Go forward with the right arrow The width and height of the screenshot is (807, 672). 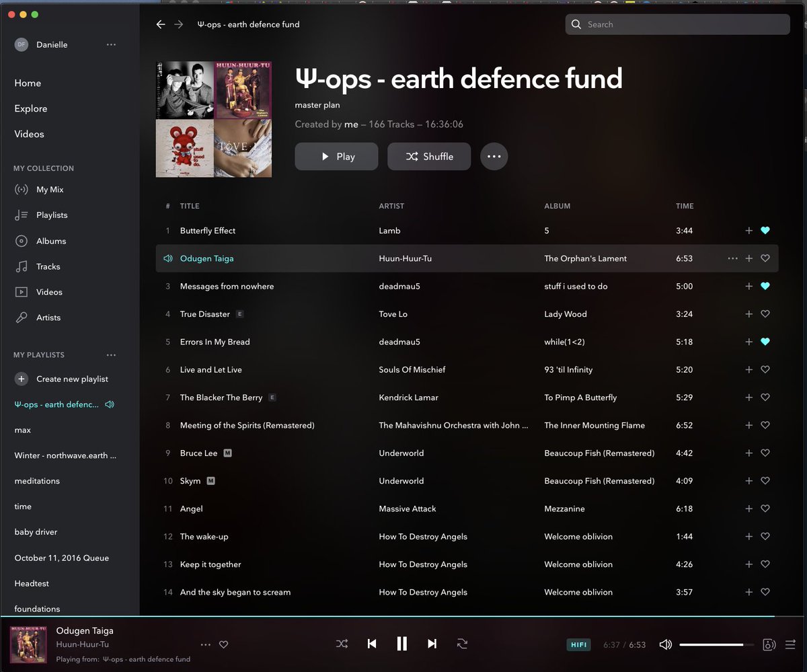point(179,24)
